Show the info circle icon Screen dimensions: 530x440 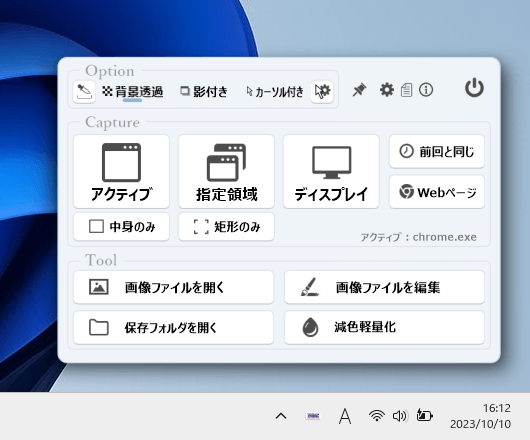pyautogui.click(x=426, y=90)
